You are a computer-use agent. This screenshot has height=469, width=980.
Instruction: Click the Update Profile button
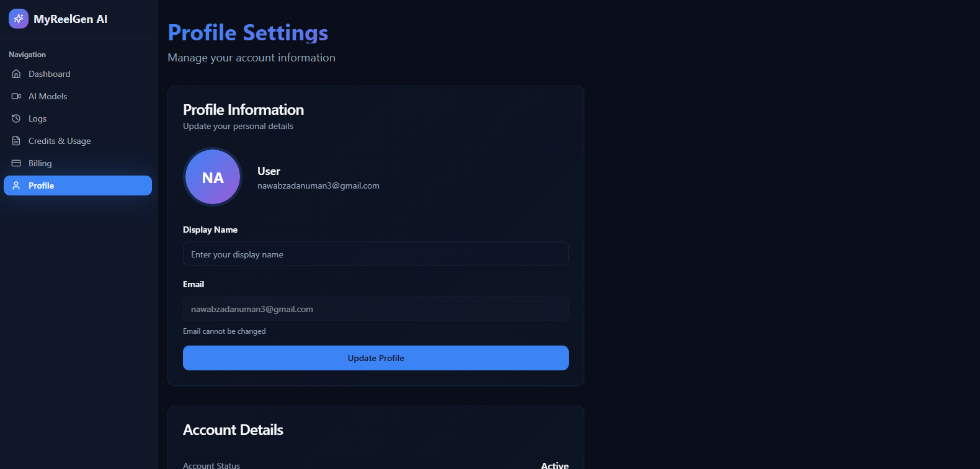click(376, 358)
